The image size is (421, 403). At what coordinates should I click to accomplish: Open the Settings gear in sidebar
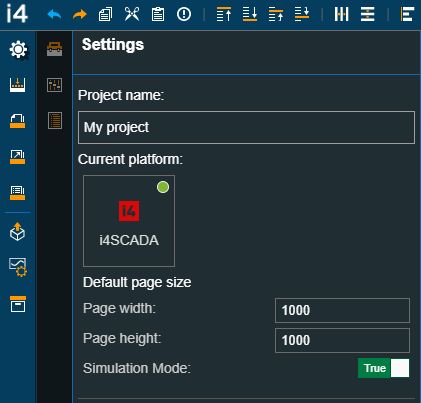[x=18, y=50]
